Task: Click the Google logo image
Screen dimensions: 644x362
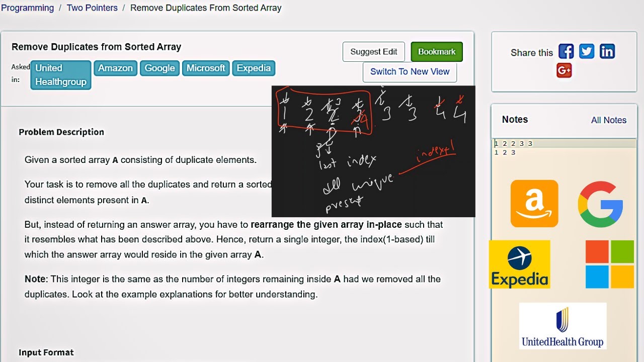Action: 601,204
